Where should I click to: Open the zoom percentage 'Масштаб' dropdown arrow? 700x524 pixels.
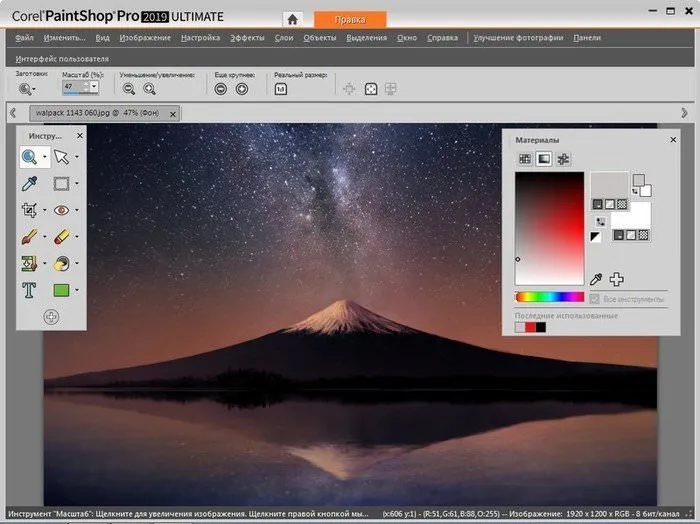pos(95,87)
